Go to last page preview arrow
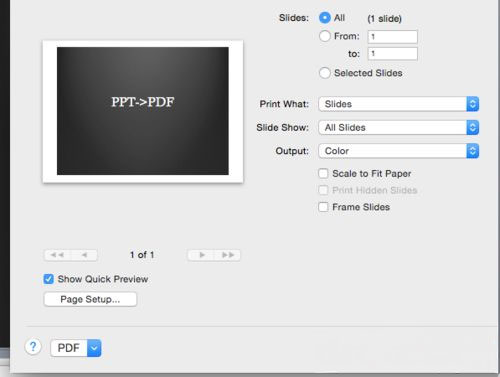500x377 pixels. [228, 255]
